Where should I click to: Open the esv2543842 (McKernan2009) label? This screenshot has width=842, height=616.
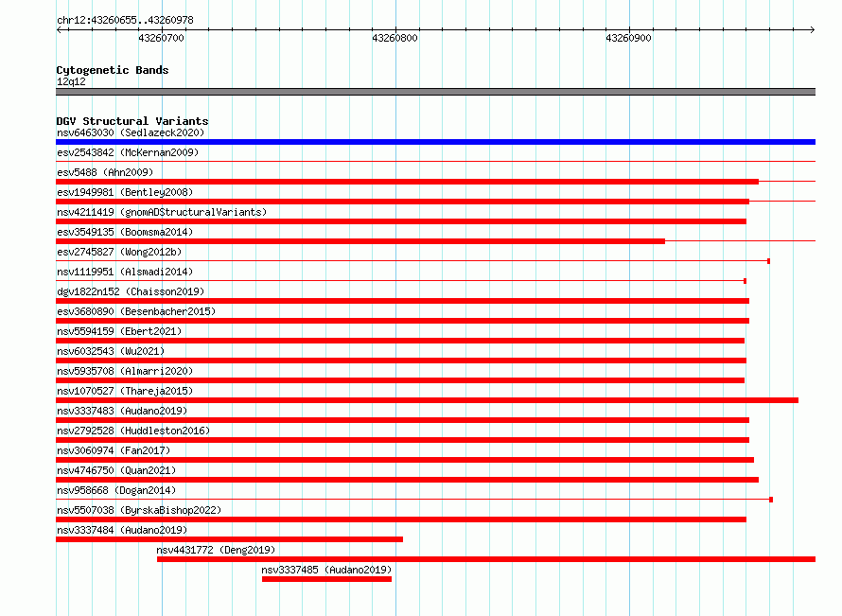click(x=128, y=152)
